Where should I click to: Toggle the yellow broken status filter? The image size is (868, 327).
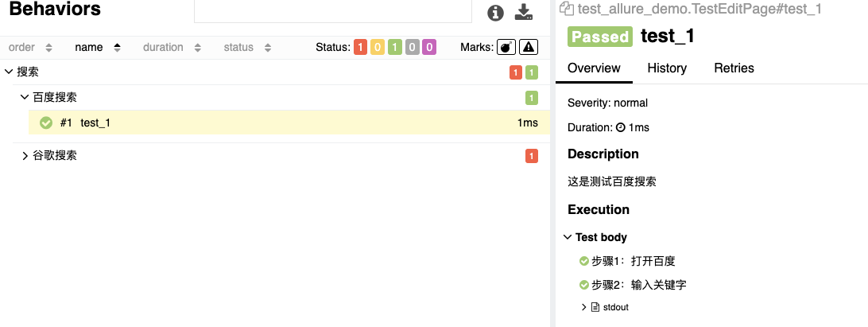tap(378, 47)
